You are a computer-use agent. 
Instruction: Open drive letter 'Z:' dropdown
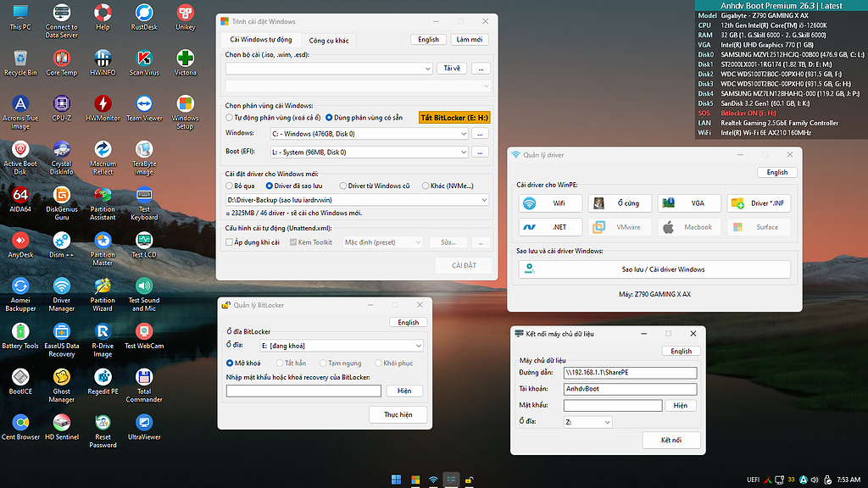coord(587,422)
